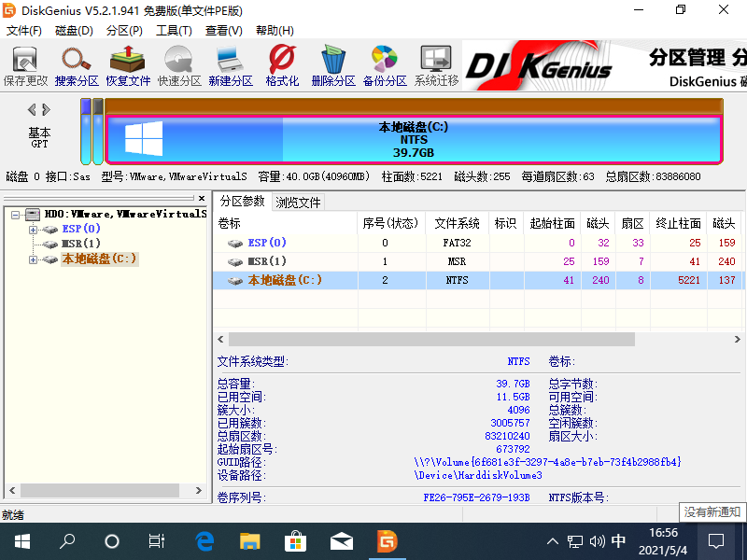747x560 pixels.
Task: Click the 本地磁盘(C:) partition bar in disk map
Action: [413, 139]
